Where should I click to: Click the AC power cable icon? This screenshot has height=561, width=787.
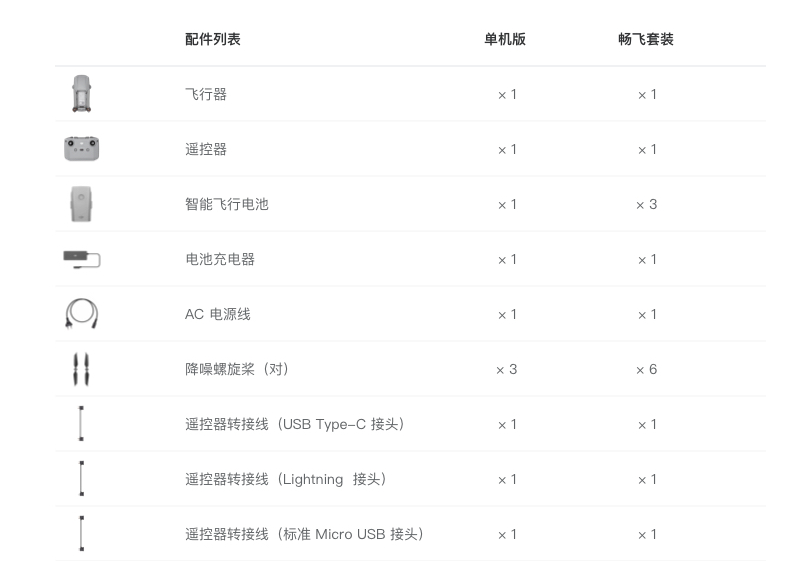[81, 314]
